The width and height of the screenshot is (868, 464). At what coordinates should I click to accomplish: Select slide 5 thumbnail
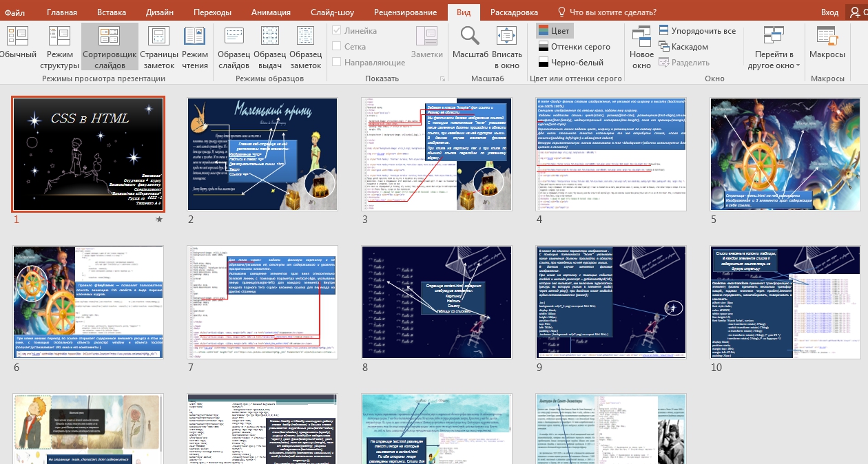(x=785, y=154)
